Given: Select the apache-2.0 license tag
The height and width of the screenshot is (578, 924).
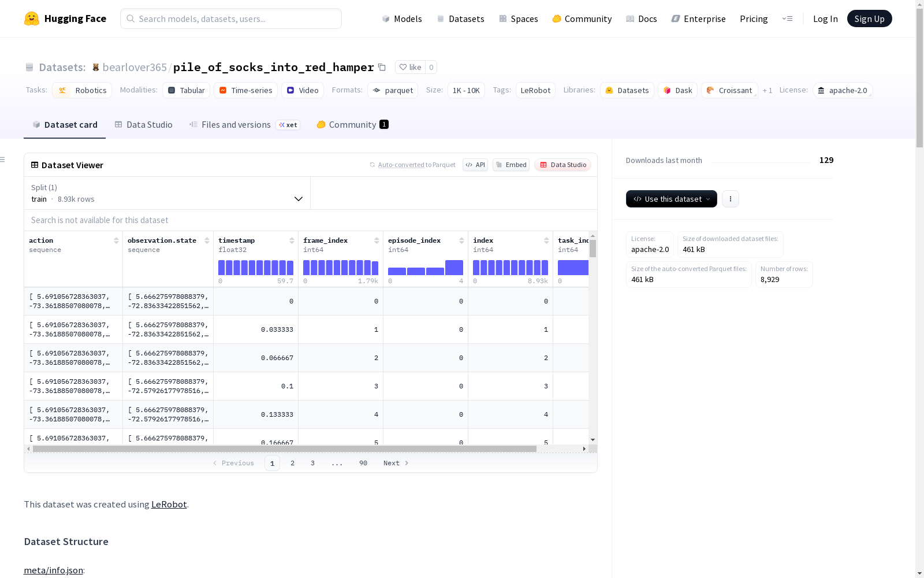Looking at the screenshot, I should (843, 90).
